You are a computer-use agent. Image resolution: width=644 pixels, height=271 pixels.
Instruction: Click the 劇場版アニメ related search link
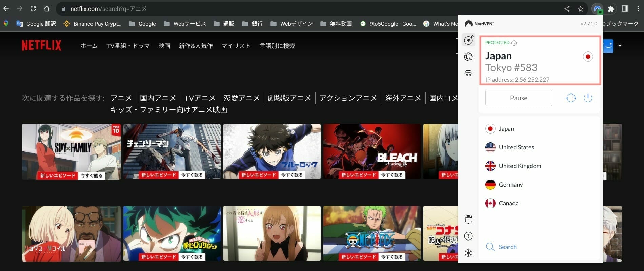click(x=289, y=98)
